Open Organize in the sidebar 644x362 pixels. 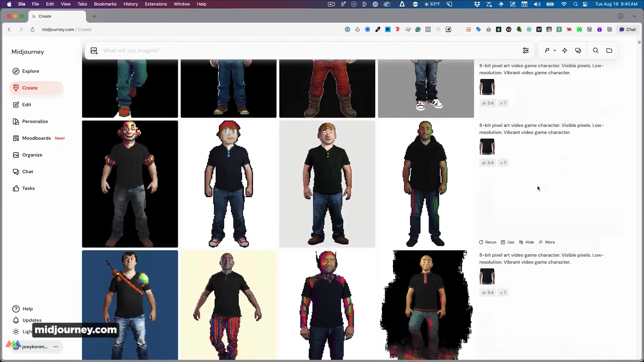point(32,155)
